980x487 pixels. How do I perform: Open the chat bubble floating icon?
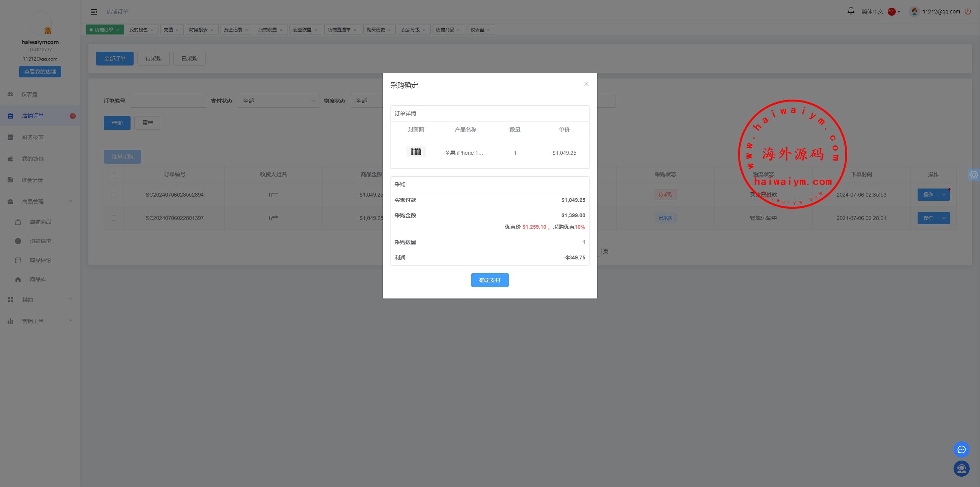[961, 449]
